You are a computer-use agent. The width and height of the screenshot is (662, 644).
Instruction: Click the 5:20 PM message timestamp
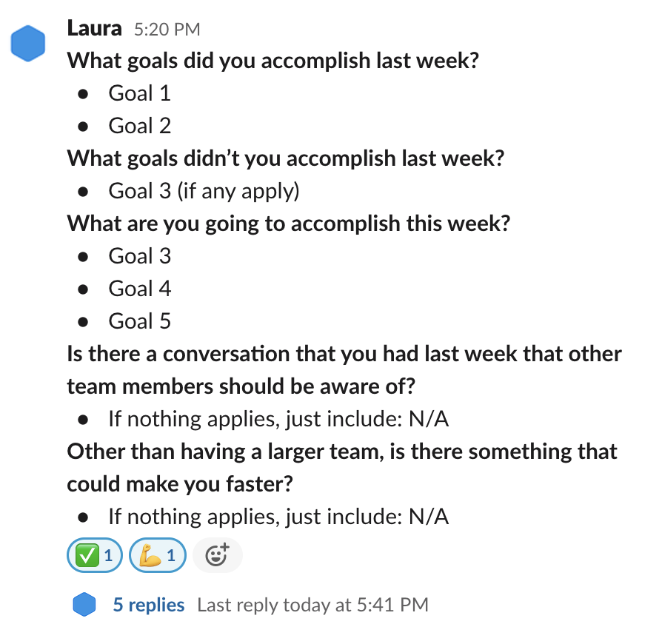tap(167, 30)
